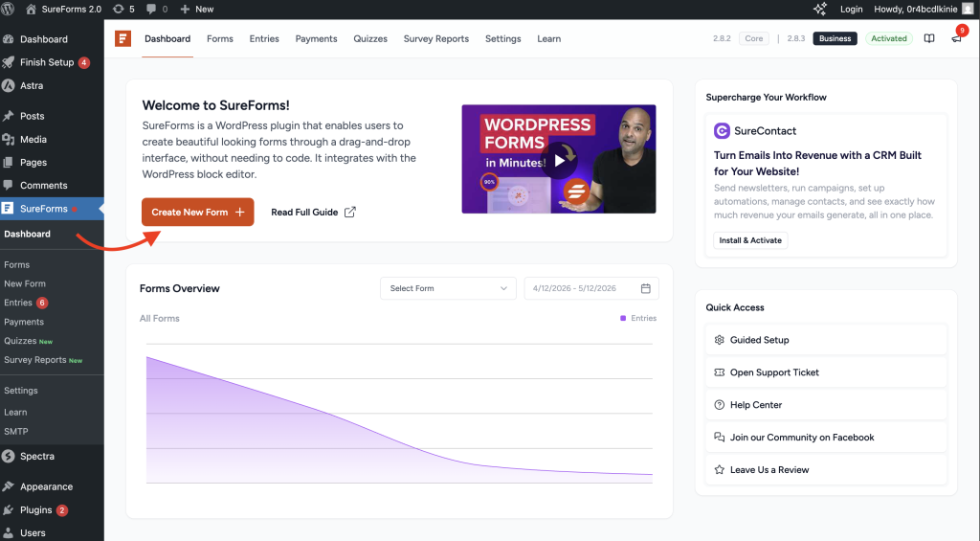The width and height of the screenshot is (980, 541).
Task: Open New Form in the sidebar submenu
Action: pos(25,283)
